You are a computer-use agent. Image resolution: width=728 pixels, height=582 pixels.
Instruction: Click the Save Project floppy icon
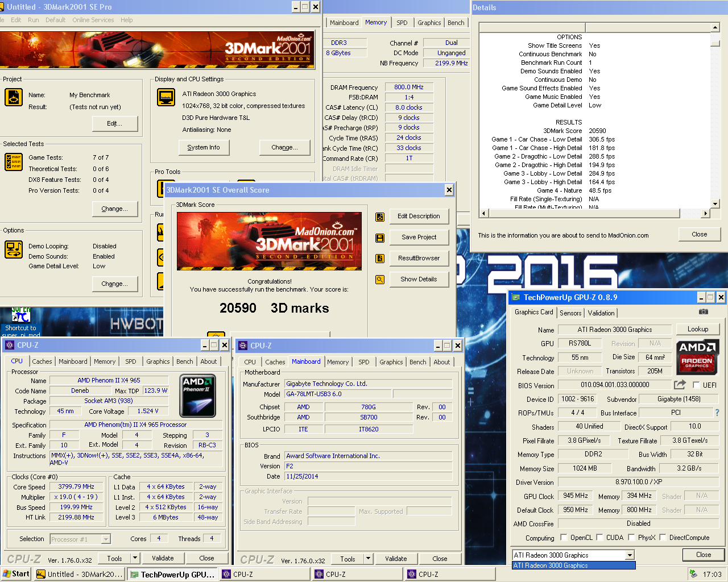[380, 238]
